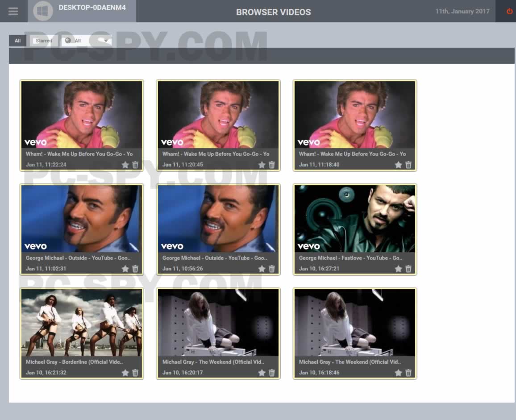Select the All filter tab

(x=17, y=41)
